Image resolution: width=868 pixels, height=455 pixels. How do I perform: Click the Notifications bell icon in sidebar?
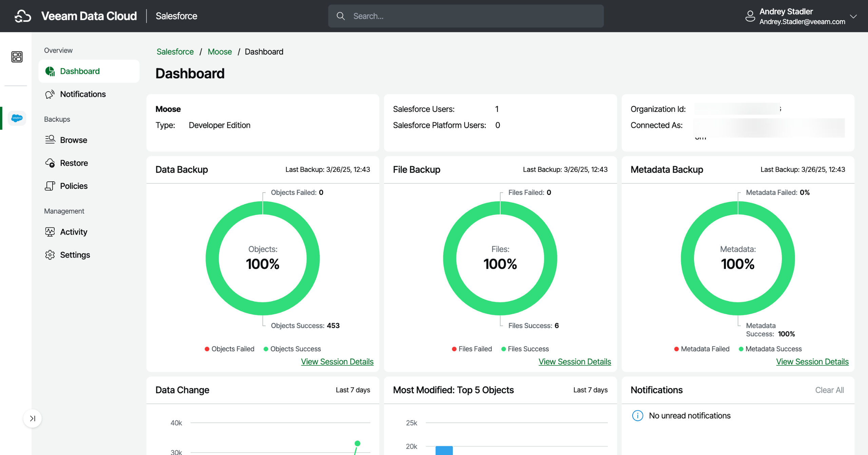tap(50, 94)
